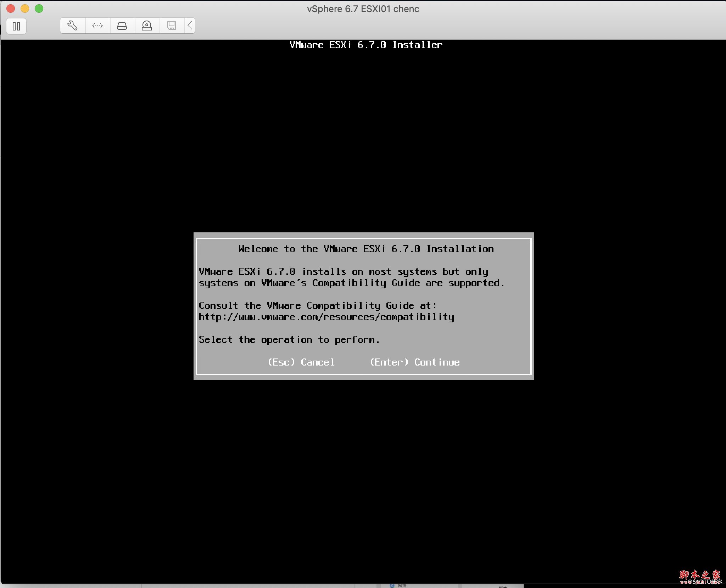Pause the virtual machine

[16, 26]
